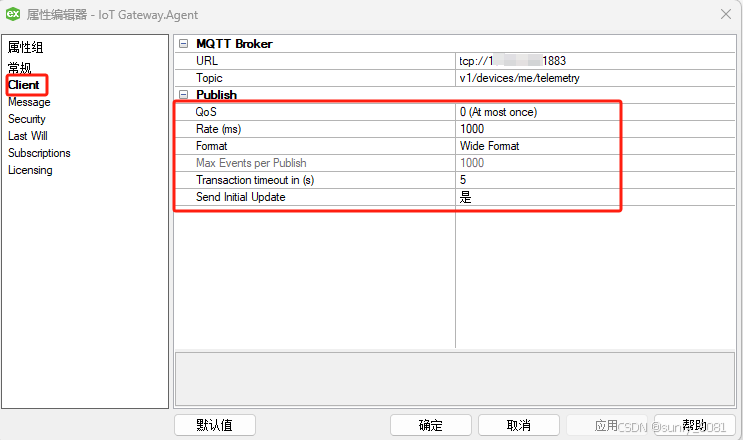Select the QoS property label
Image resolution: width=743 pixels, height=440 pixels.
click(x=206, y=112)
